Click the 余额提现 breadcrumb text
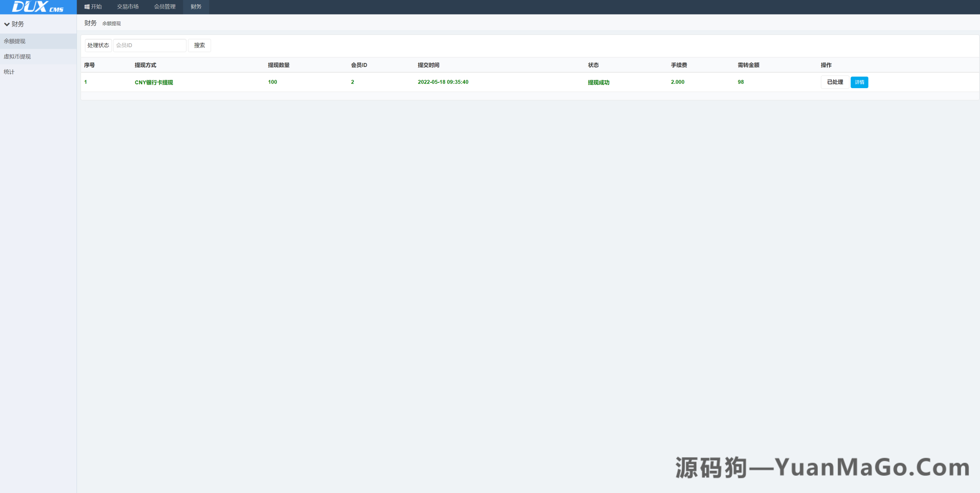The image size is (980, 493). [x=111, y=23]
